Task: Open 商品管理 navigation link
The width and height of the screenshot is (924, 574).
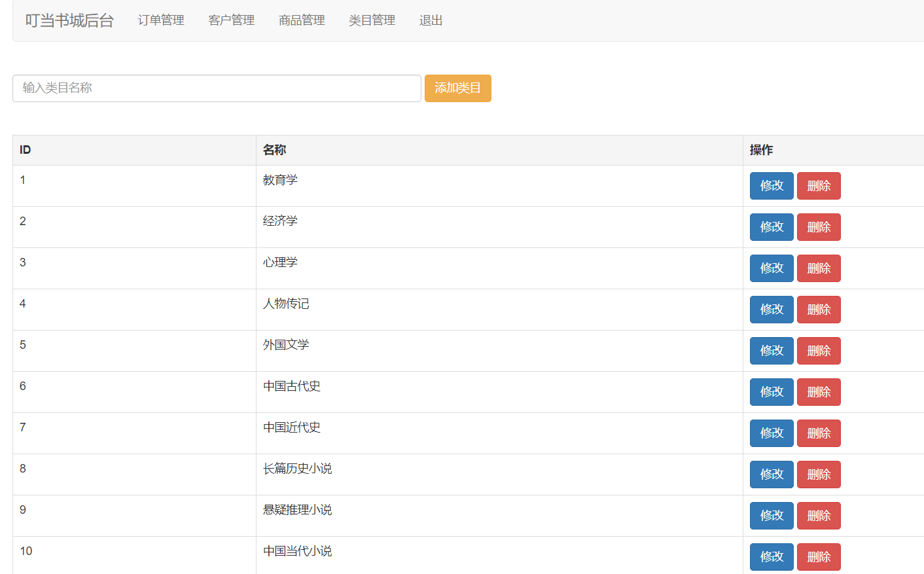Action: point(302,20)
